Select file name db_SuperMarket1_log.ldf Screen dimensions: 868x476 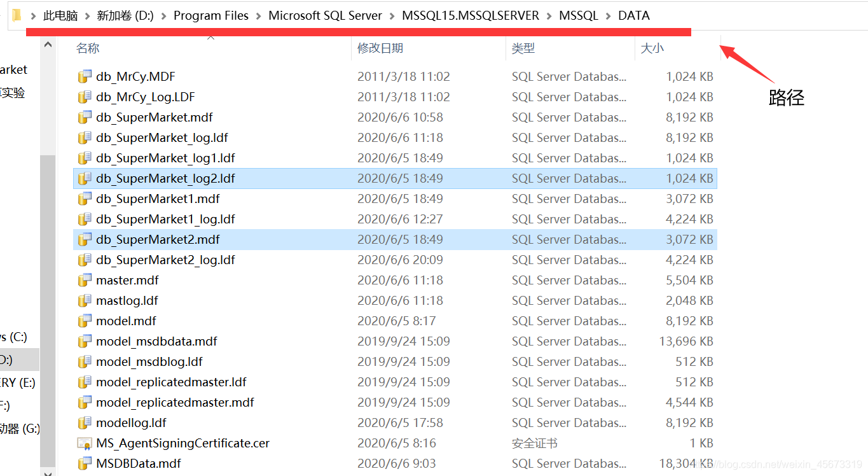[x=166, y=219]
